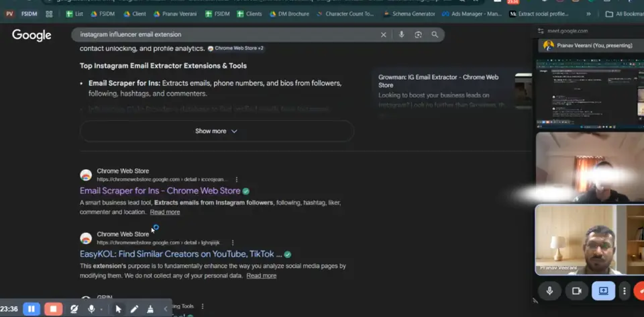Viewport: 644px width, 317px height.
Task: Leave the Meet call with red button
Action: click(x=639, y=291)
